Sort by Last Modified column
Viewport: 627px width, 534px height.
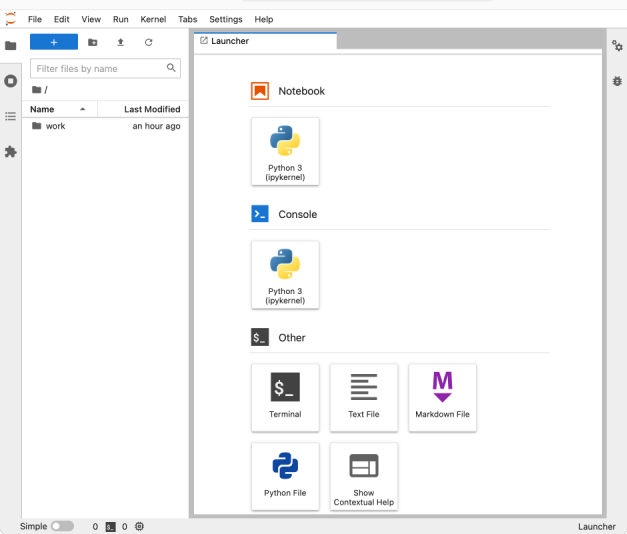click(x=143, y=109)
